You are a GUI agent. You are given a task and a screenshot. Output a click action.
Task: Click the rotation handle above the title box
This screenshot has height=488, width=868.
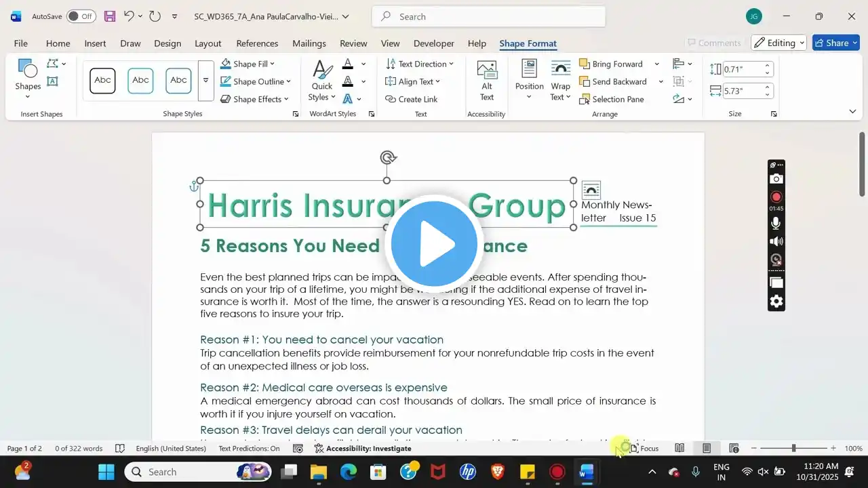tap(388, 158)
